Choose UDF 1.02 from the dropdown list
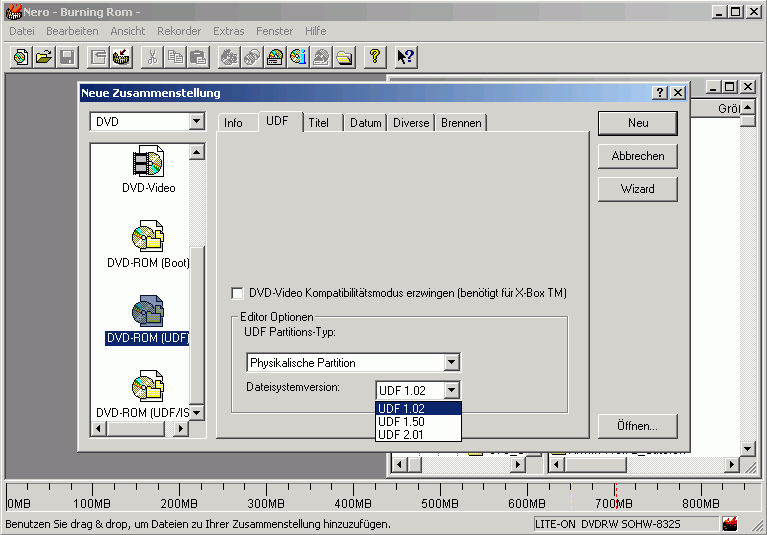The image size is (767, 535). pyautogui.click(x=418, y=408)
